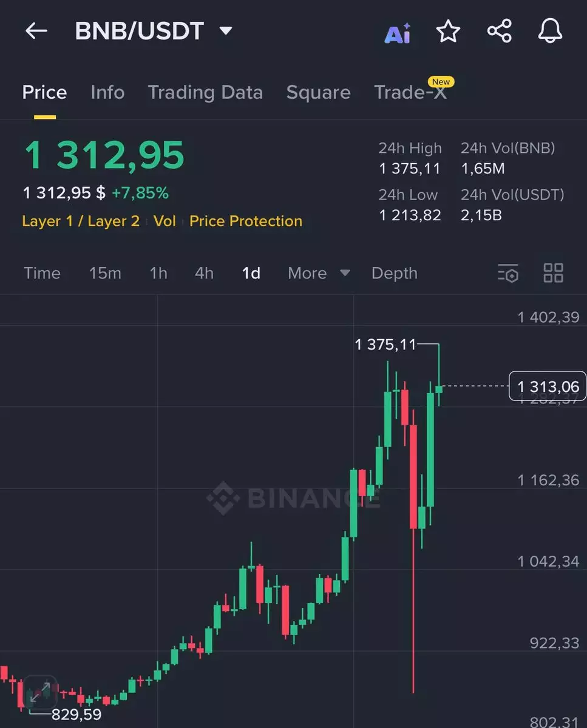Switch to the Time line chart view
Image resolution: width=587 pixels, height=728 pixels.
pyautogui.click(x=42, y=273)
